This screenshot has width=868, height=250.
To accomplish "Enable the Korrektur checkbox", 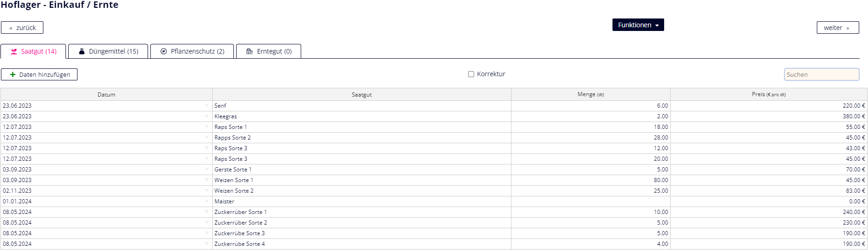I will [471, 74].
